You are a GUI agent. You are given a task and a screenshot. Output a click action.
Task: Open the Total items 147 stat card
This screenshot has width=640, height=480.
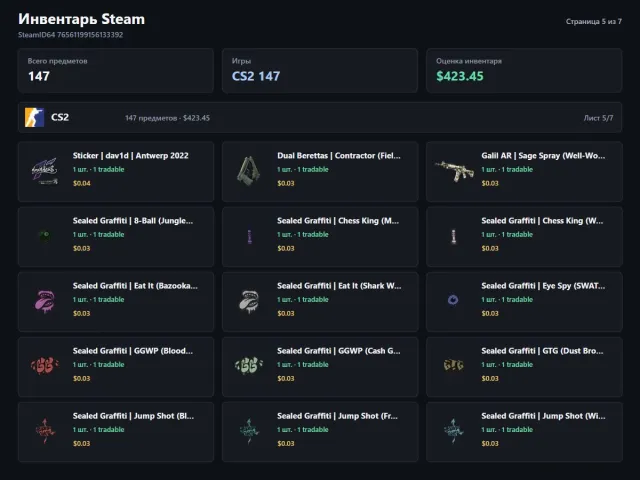[116, 71]
